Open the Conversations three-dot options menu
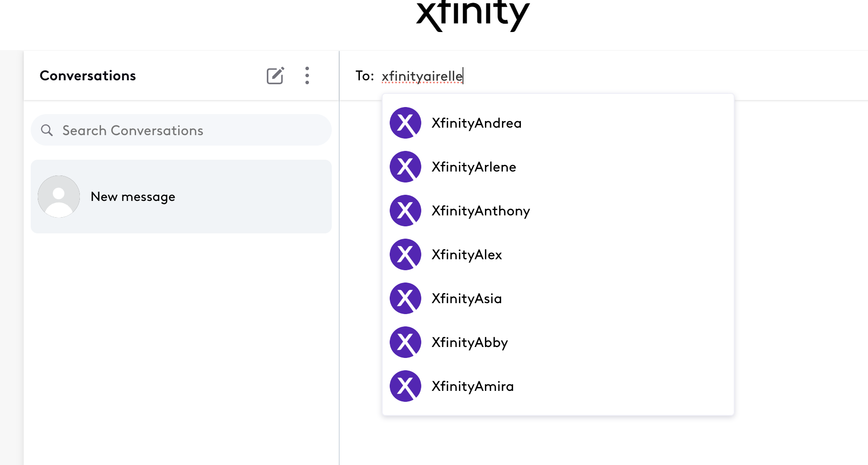 tap(307, 75)
